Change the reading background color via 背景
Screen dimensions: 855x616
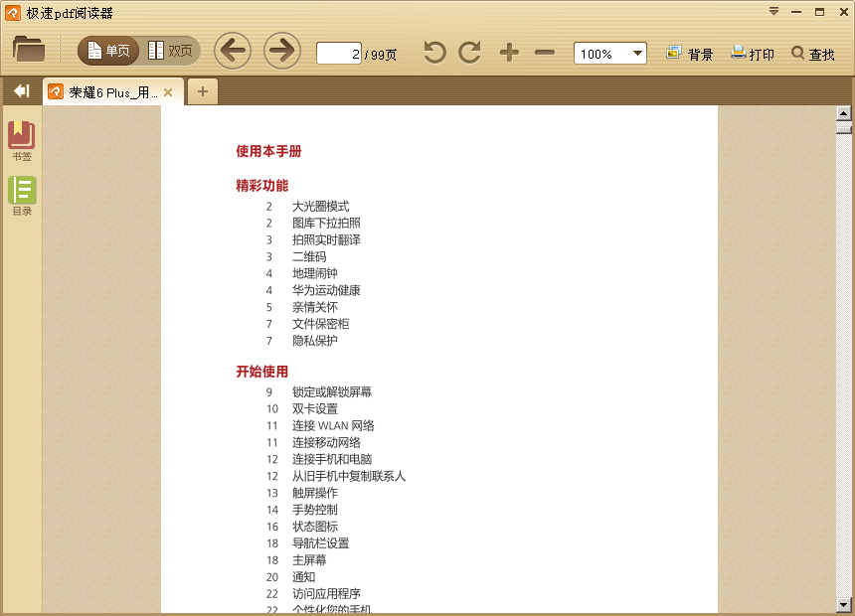[x=690, y=53]
